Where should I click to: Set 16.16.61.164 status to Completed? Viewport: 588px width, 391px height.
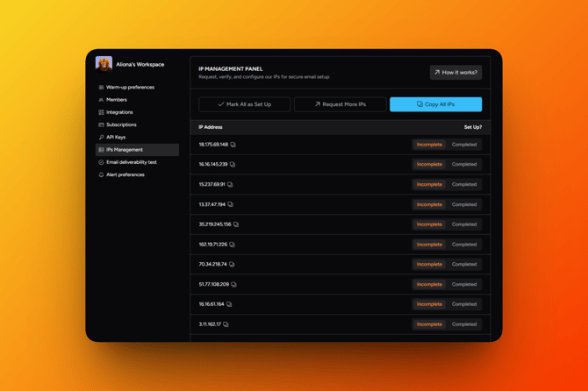tap(464, 304)
